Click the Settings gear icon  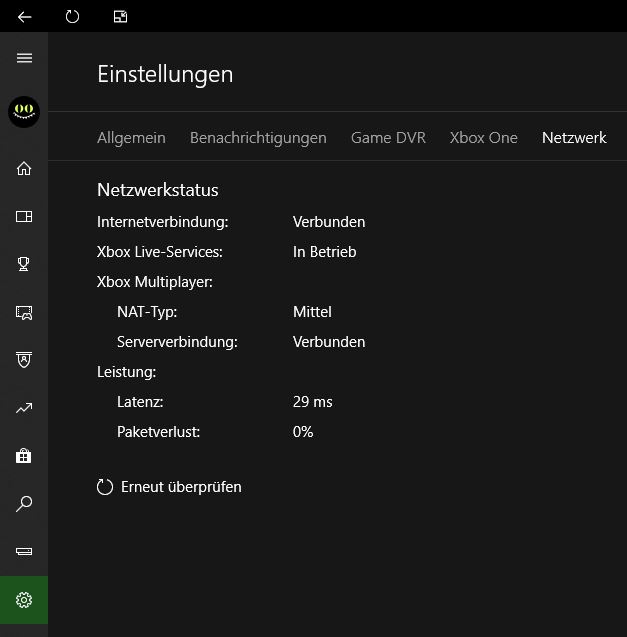click(24, 600)
